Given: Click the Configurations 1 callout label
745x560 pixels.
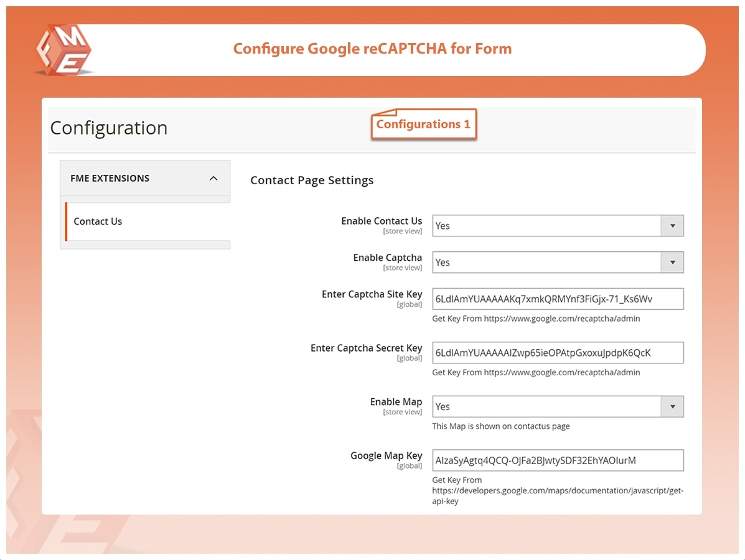Looking at the screenshot, I should (423, 124).
